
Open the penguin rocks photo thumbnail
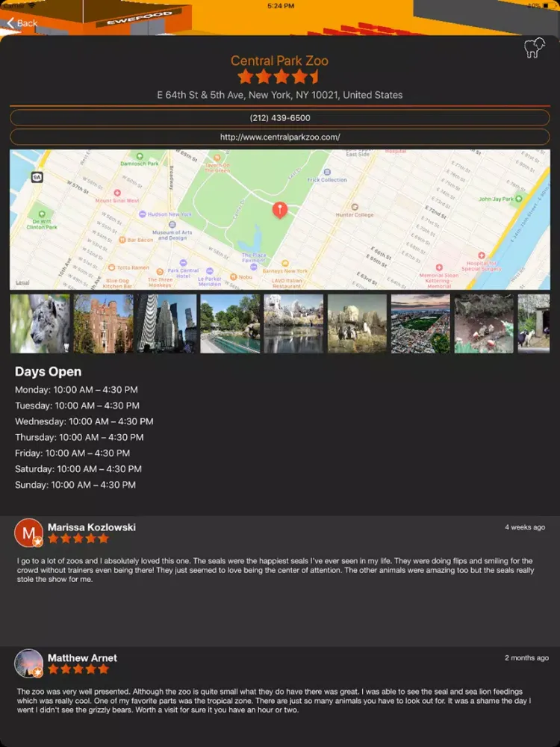(x=357, y=323)
